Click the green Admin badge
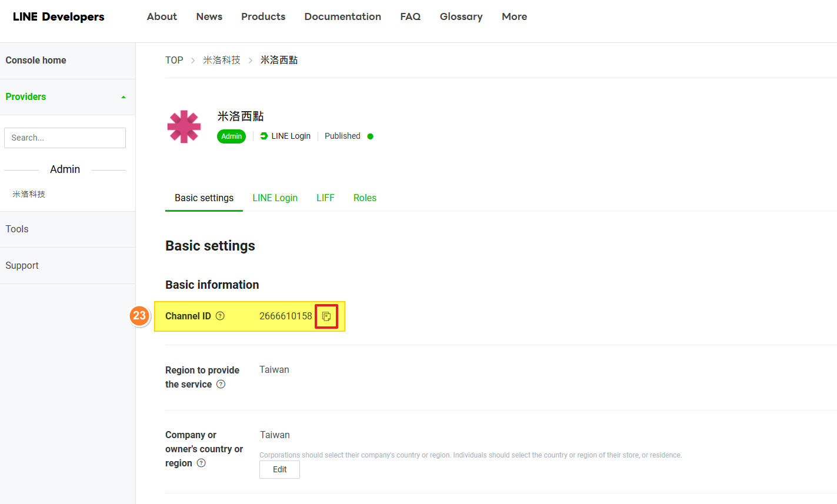837x504 pixels. 231,136
